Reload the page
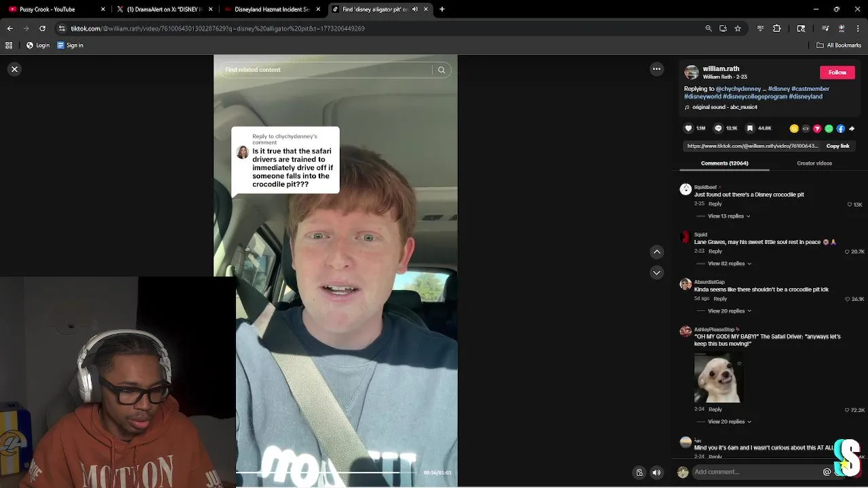 click(42, 28)
